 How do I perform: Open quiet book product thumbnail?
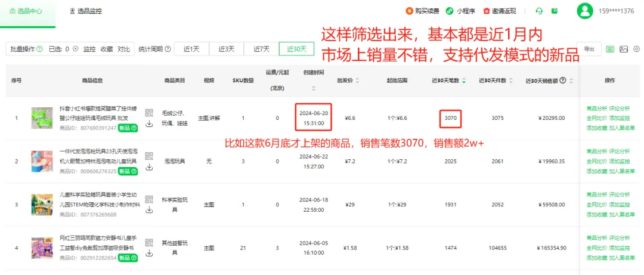pyautogui.click(x=42, y=248)
